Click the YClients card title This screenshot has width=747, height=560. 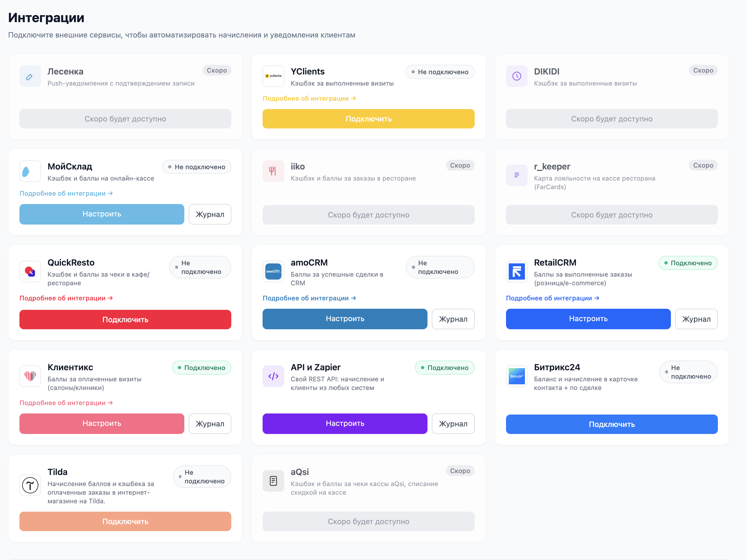click(308, 72)
